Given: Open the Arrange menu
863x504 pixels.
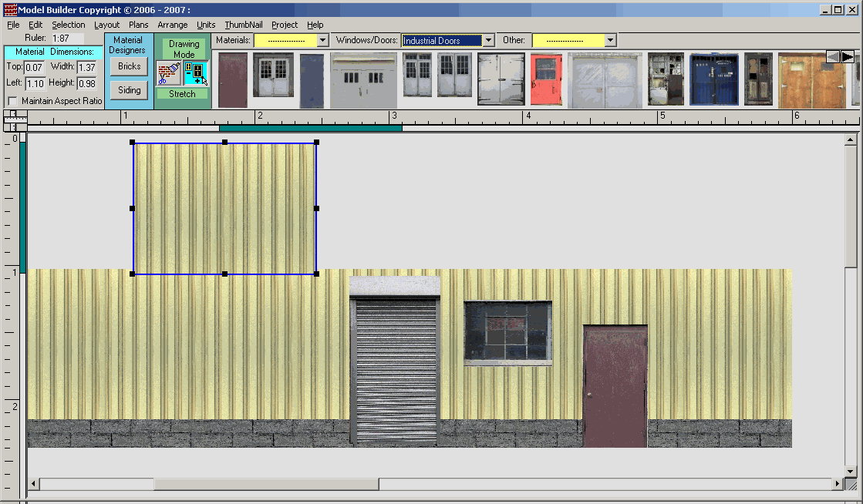Looking at the screenshot, I should [172, 25].
